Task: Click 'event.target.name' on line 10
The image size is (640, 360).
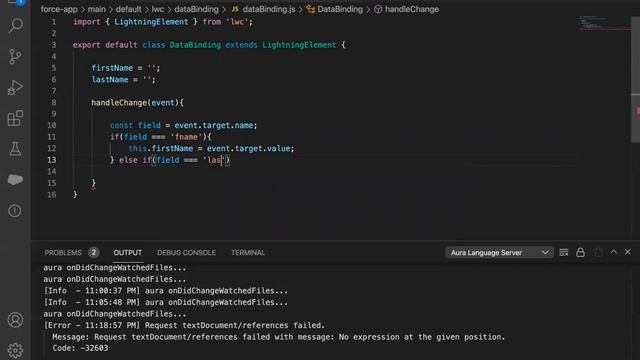Action: point(214,125)
